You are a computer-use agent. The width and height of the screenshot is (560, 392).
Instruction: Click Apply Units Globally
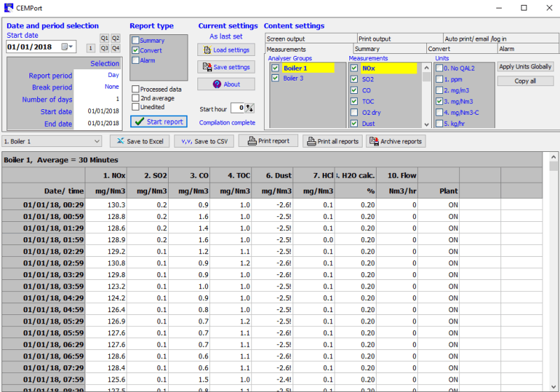coord(525,66)
